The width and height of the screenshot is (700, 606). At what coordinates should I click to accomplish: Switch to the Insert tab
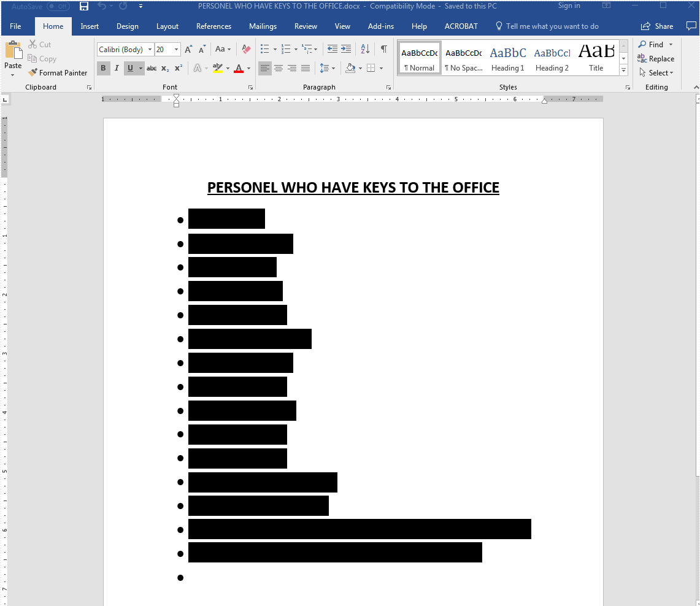(x=90, y=26)
